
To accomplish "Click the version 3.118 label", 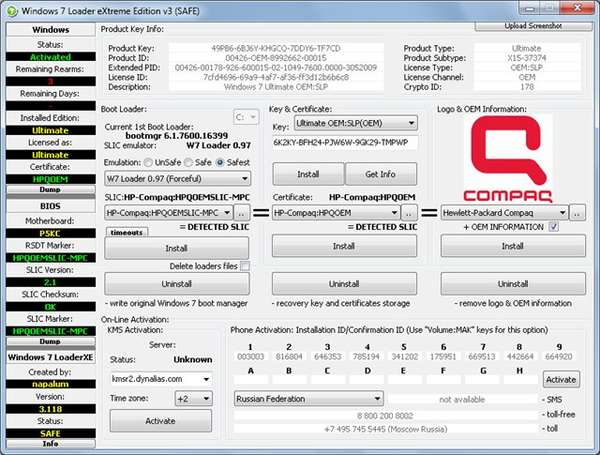I will 51,409.
